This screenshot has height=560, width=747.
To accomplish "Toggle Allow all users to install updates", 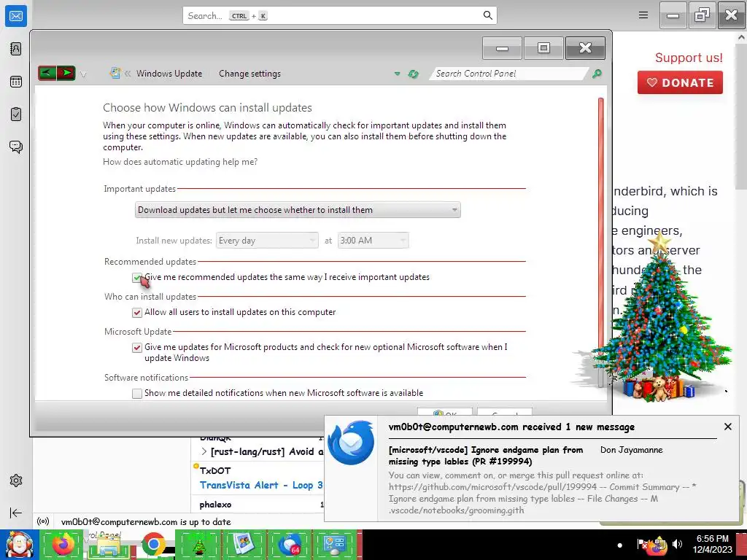I will (137, 312).
